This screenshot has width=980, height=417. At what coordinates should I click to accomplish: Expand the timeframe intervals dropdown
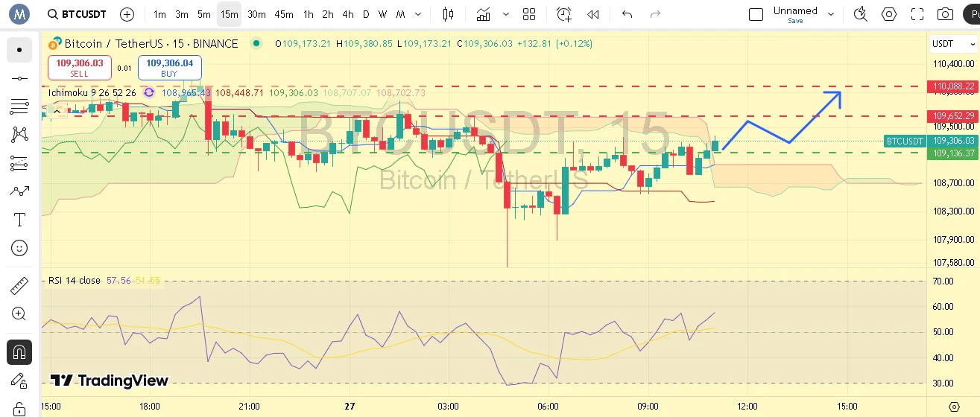pos(419,14)
